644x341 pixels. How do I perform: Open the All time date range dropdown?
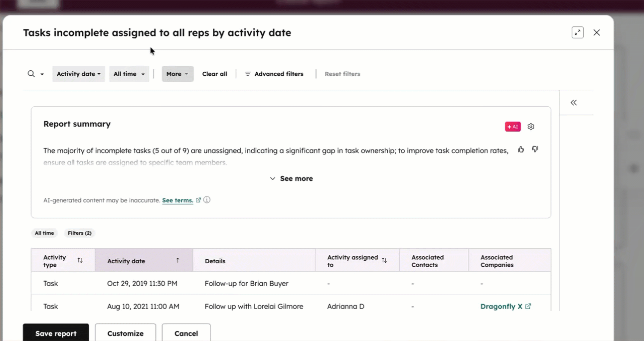coord(129,73)
